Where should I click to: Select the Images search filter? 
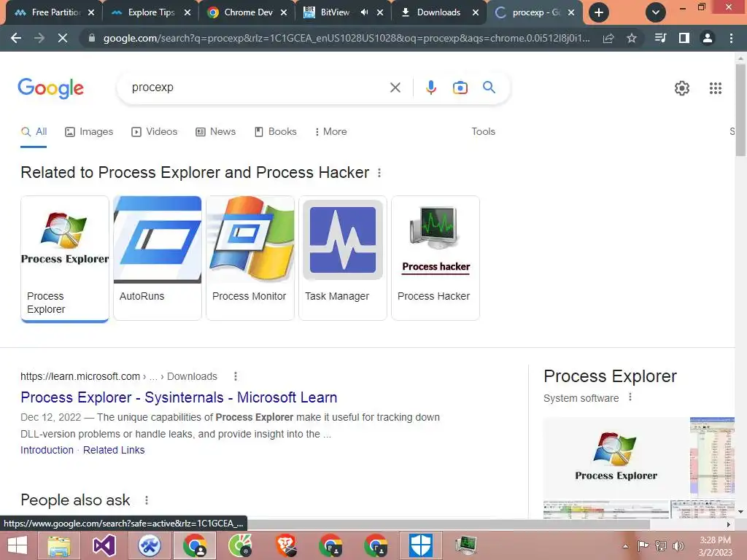(89, 131)
